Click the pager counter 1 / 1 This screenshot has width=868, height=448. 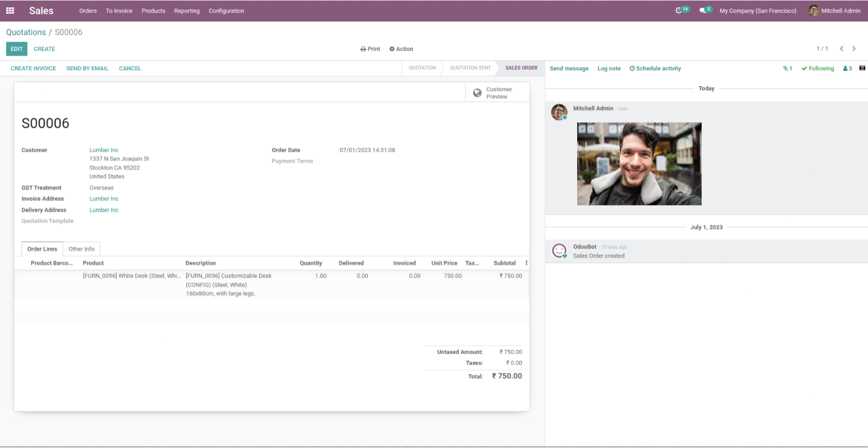click(x=822, y=49)
